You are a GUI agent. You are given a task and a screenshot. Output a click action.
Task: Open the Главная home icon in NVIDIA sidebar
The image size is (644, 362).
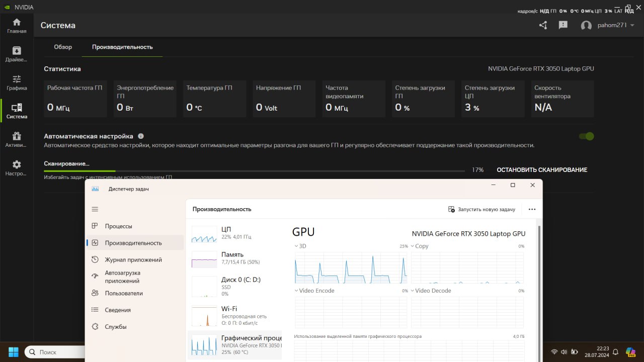tap(17, 22)
